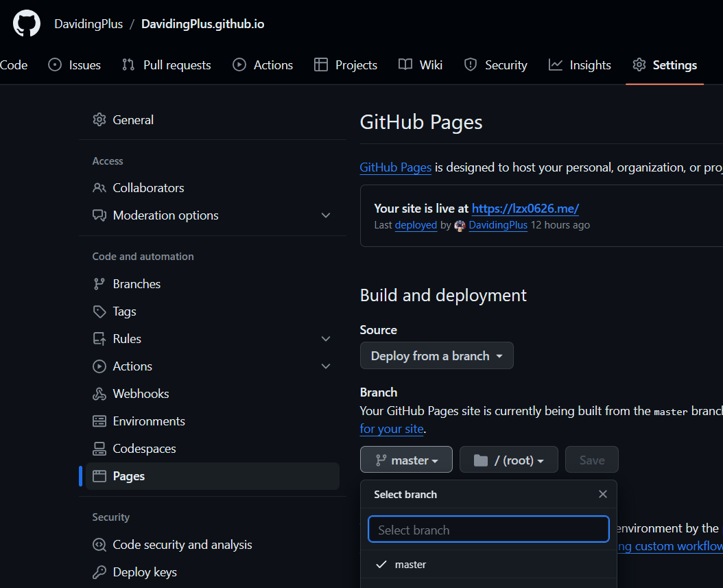Visit the live site https://lzx0626.me/
723x588 pixels.
pos(525,209)
